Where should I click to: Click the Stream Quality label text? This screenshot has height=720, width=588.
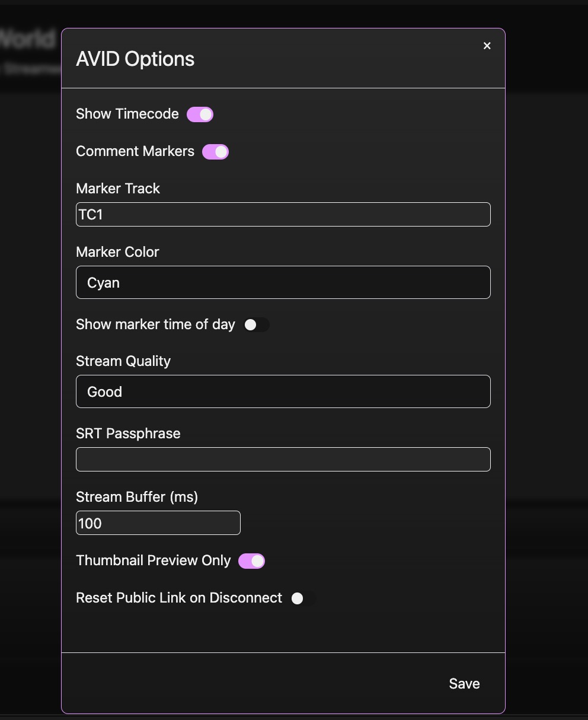(123, 361)
